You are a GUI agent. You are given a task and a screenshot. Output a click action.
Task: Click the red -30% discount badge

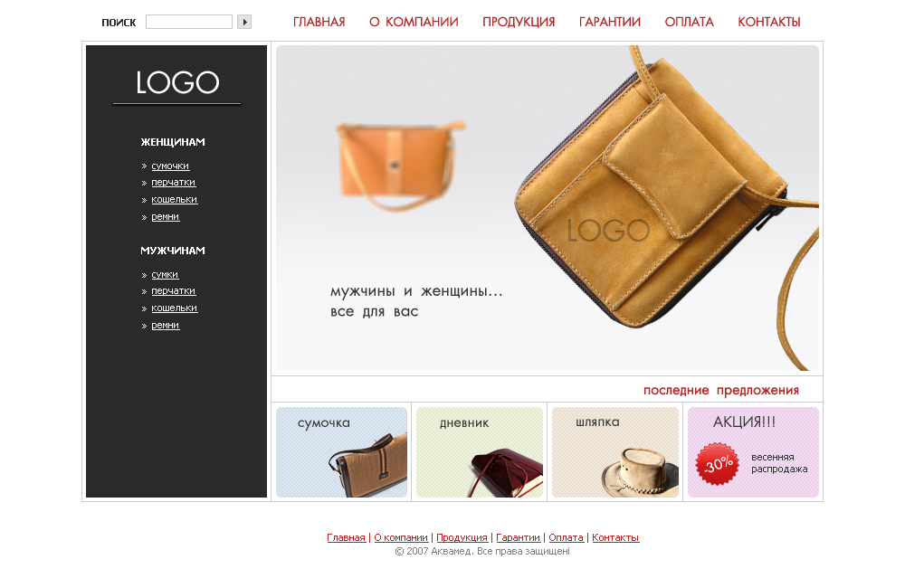click(x=718, y=464)
